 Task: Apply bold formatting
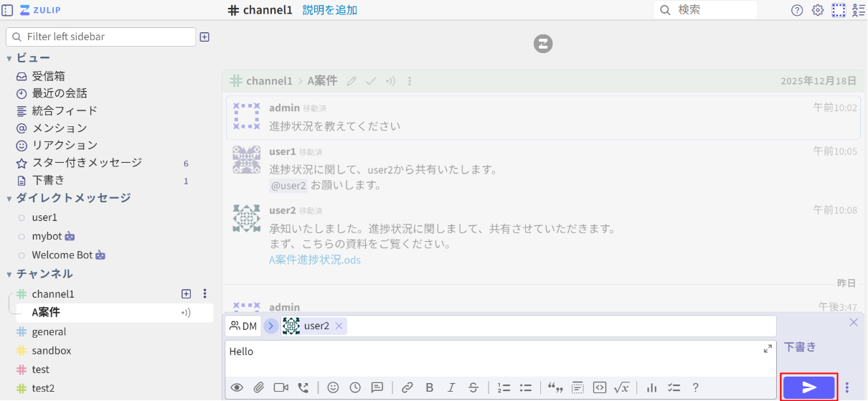[430, 387]
